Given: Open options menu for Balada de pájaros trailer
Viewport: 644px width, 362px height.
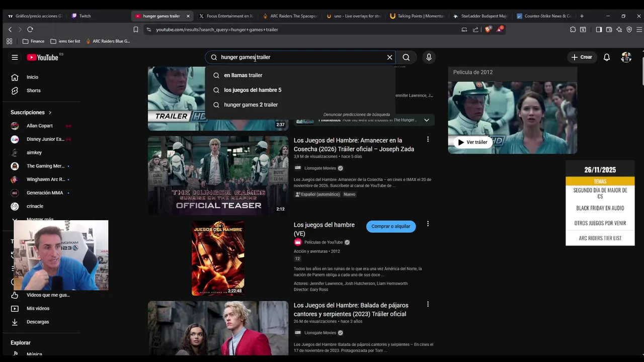Looking at the screenshot, I should (x=428, y=304).
